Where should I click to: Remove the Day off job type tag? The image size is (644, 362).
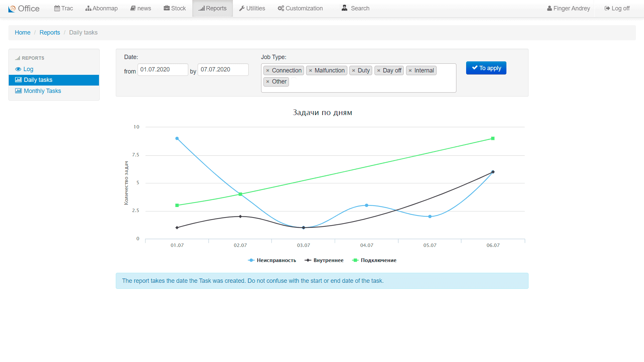click(379, 70)
